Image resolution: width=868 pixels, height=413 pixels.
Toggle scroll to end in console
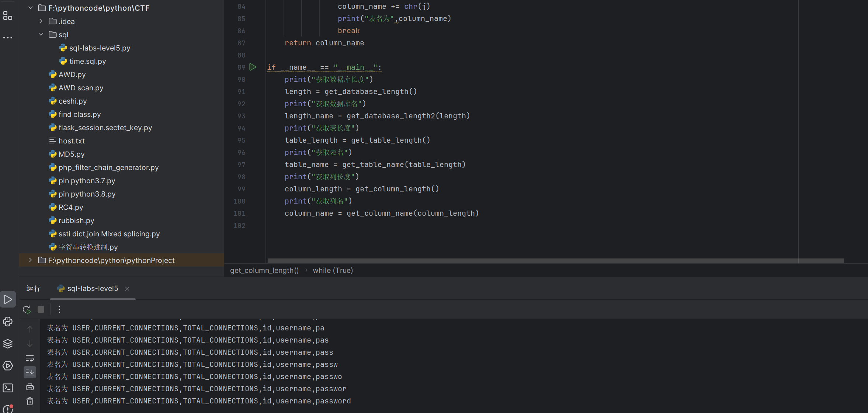29,372
